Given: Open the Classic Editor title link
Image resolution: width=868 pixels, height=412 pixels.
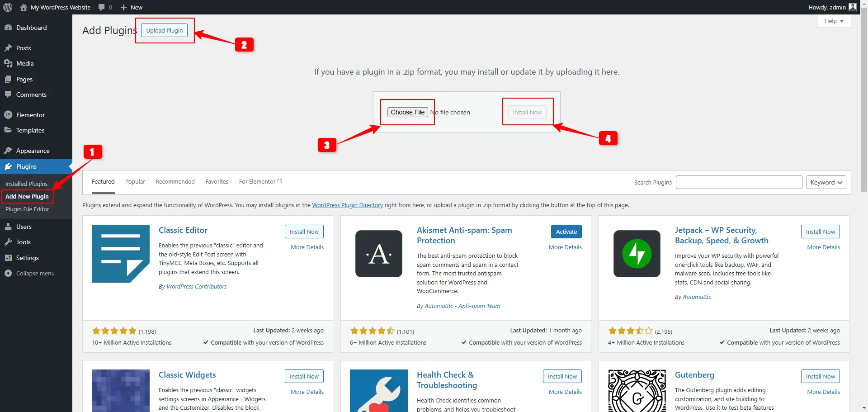Looking at the screenshot, I should point(183,230).
